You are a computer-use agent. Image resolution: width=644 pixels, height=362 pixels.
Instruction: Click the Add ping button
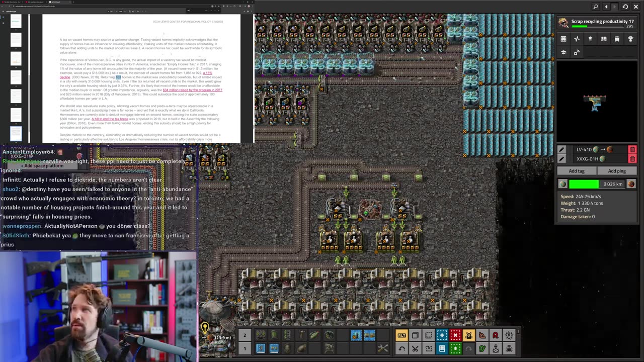(617, 171)
